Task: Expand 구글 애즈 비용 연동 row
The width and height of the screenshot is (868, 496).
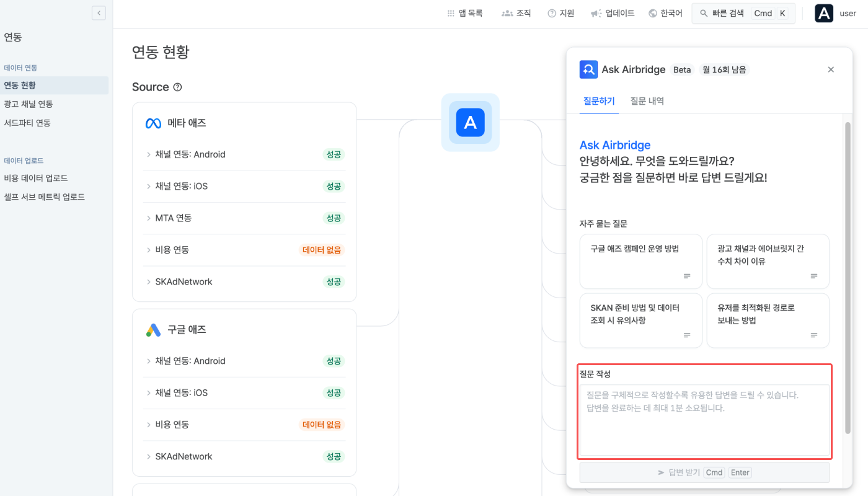Action: (x=244, y=425)
